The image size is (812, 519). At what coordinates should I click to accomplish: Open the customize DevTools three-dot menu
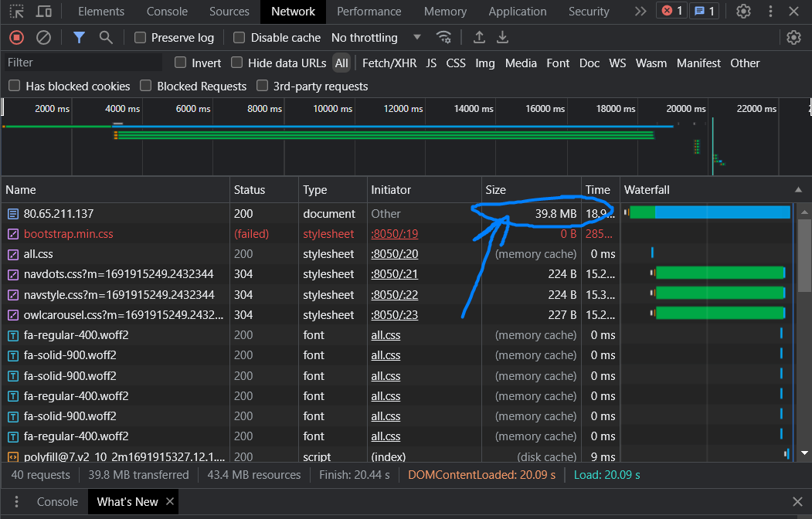[770, 11]
